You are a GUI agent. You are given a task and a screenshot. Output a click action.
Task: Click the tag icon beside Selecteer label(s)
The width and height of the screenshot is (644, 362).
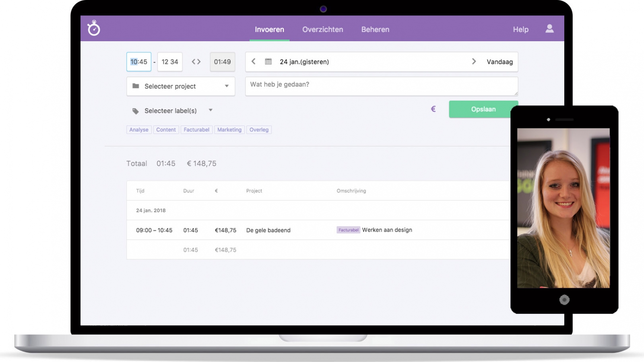[x=136, y=111]
